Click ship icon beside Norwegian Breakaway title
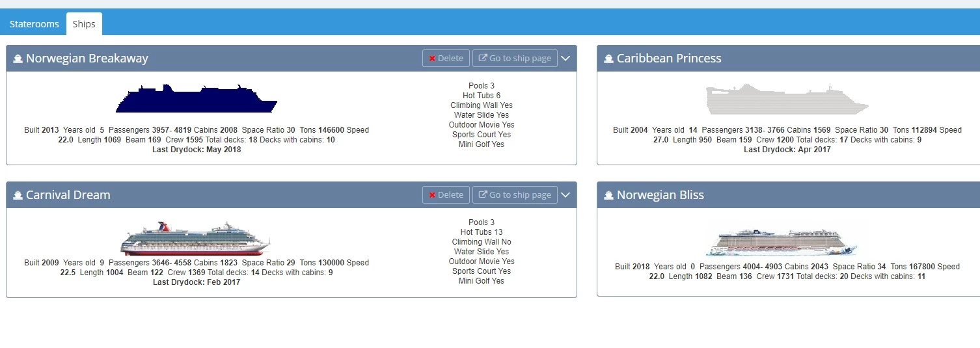The width and height of the screenshot is (980, 348). (18, 59)
